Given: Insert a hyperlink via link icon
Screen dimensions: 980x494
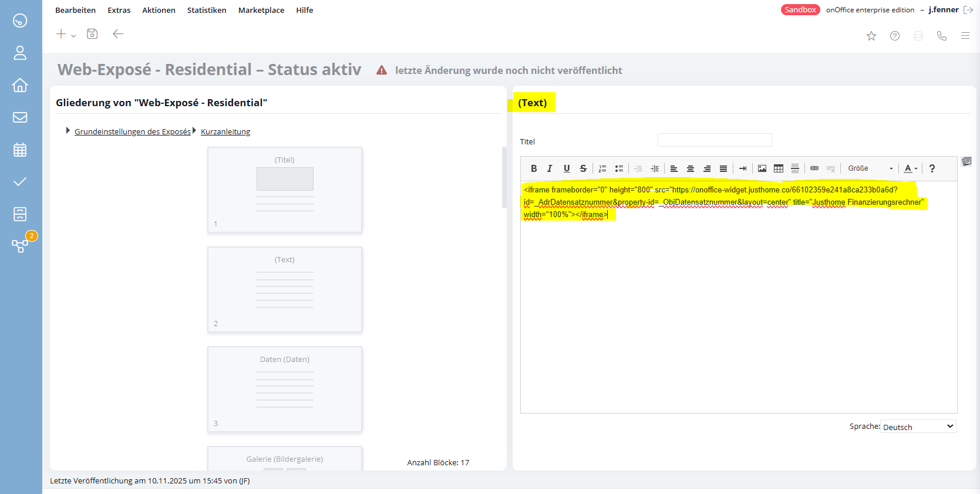Looking at the screenshot, I should (814, 168).
